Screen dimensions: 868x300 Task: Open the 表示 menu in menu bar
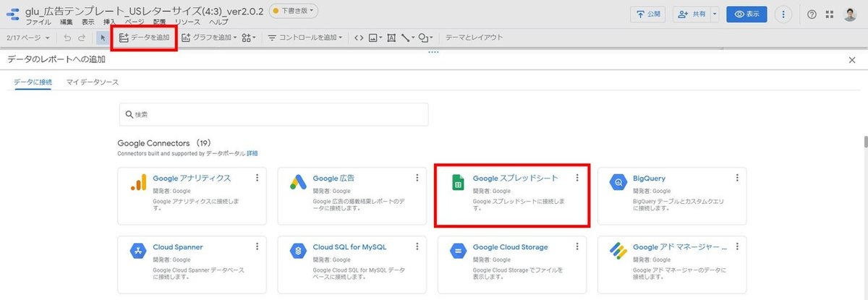pos(88,22)
